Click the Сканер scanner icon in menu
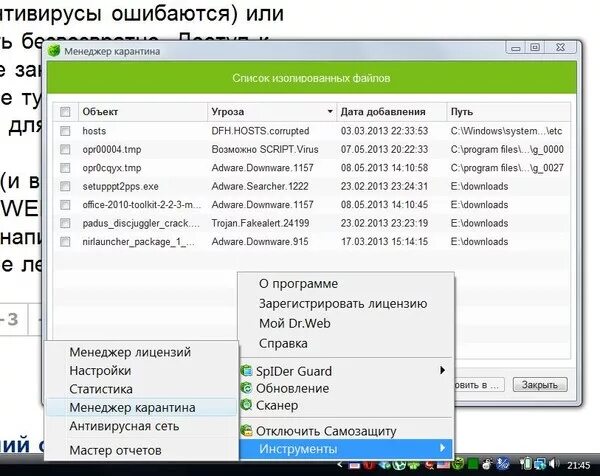600x476 pixels. [x=246, y=404]
